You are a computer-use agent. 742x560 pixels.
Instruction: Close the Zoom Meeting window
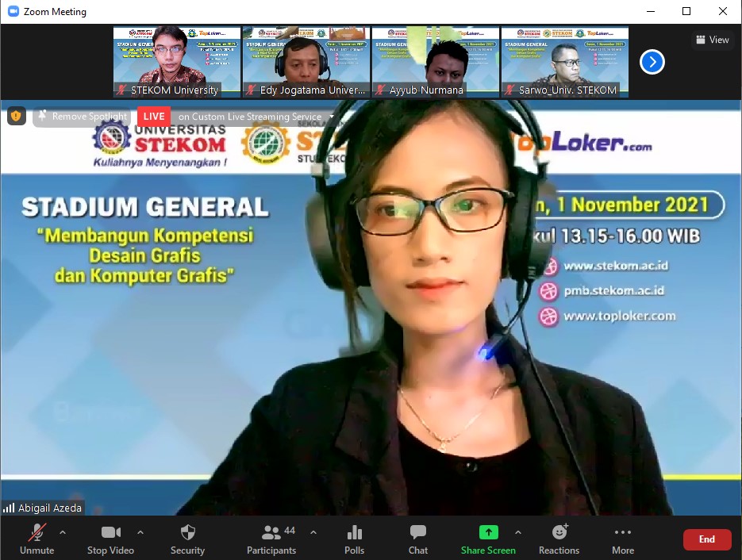click(723, 11)
